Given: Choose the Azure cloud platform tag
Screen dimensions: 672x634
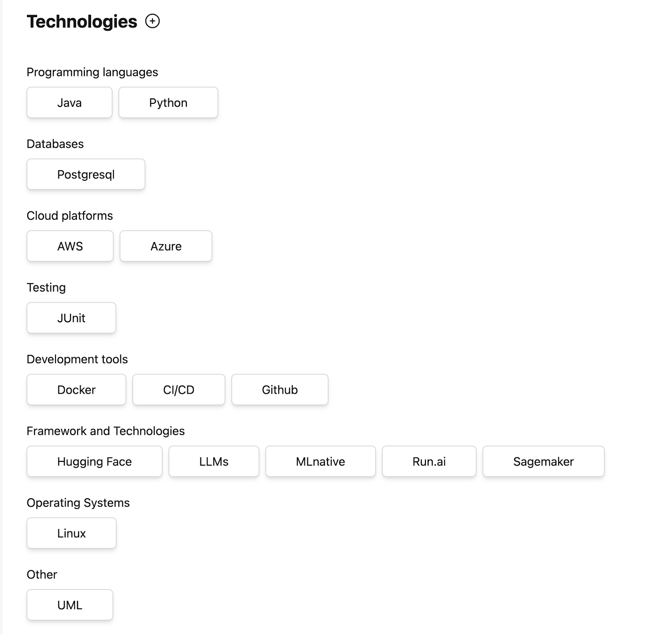Looking at the screenshot, I should pos(166,246).
